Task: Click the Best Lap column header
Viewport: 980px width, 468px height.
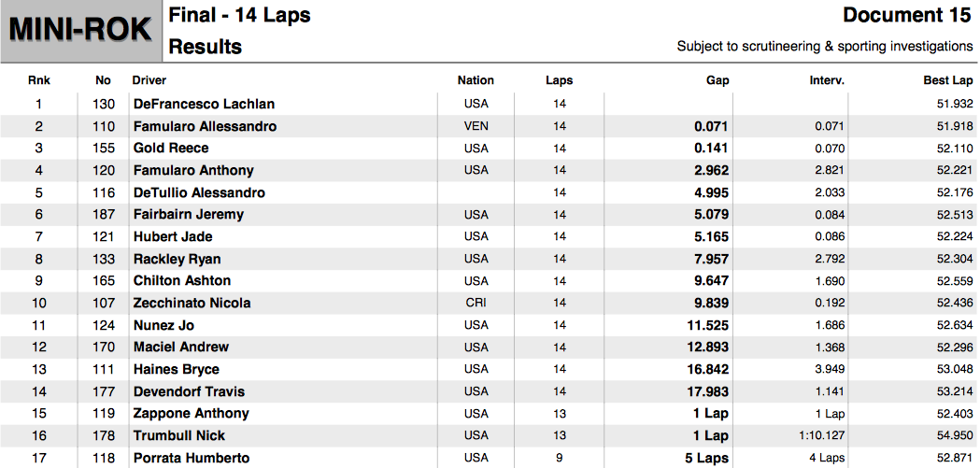Action: point(948,80)
